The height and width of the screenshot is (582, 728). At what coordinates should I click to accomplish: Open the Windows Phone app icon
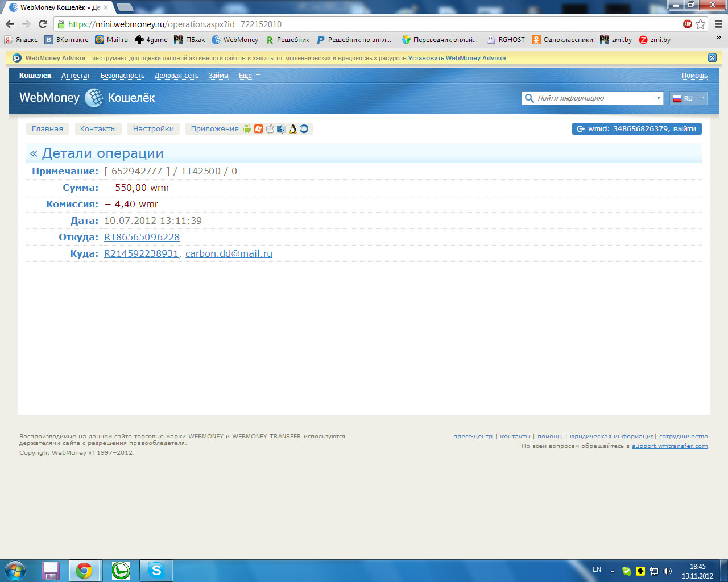point(258,129)
